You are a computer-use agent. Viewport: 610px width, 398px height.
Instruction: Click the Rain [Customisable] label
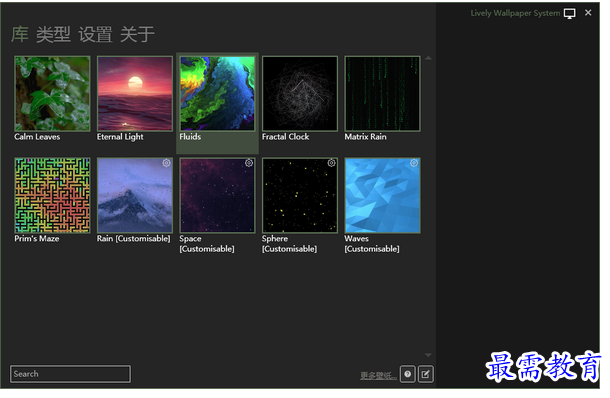[x=133, y=239]
